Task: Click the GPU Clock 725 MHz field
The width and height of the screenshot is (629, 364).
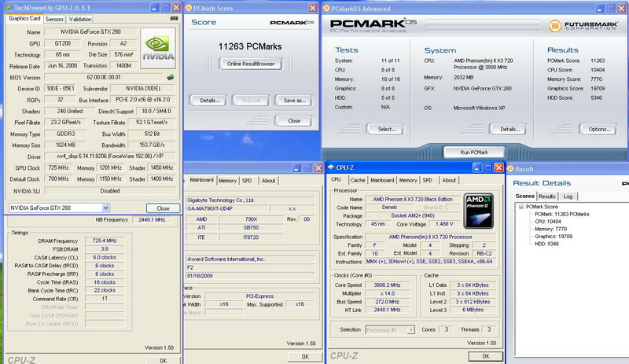Action: click(58, 167)
